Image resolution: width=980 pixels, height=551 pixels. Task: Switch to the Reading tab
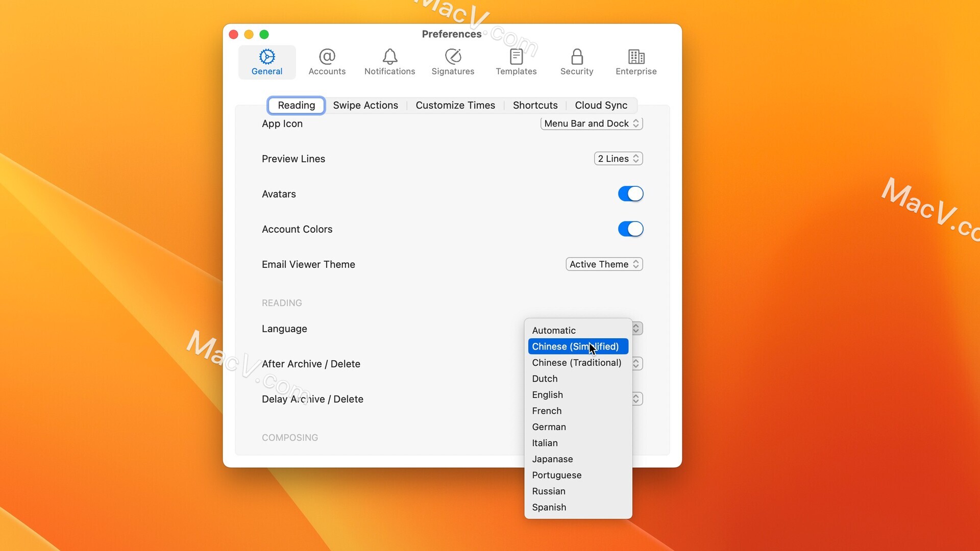297,105
